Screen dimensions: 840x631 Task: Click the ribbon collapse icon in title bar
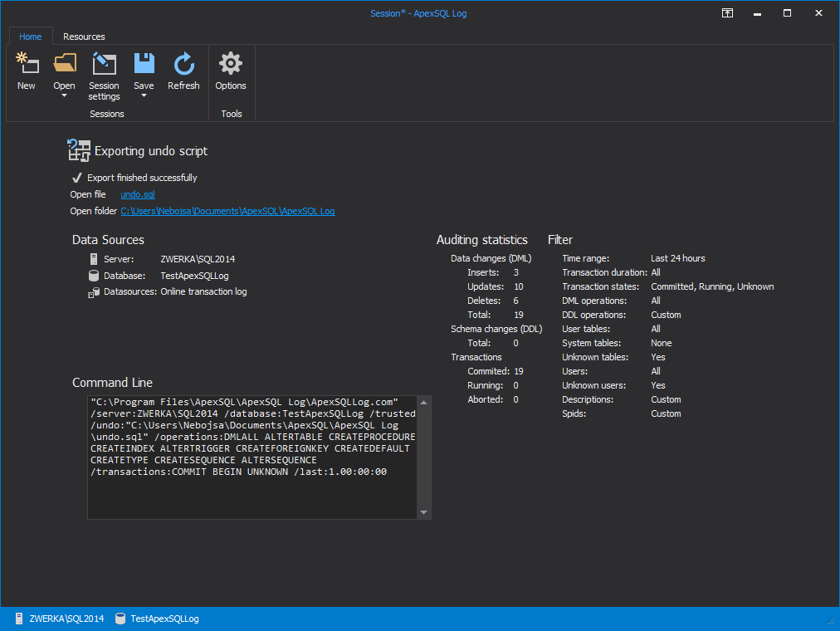727,13
